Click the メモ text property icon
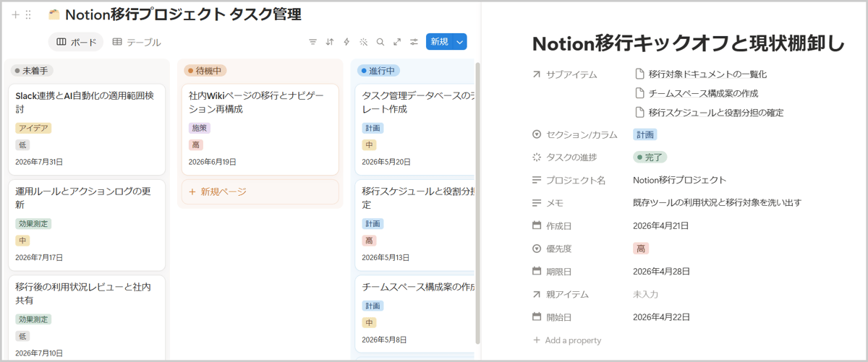Image resolution: width=868 pixels, height=362 pixels. click(537, 202)
